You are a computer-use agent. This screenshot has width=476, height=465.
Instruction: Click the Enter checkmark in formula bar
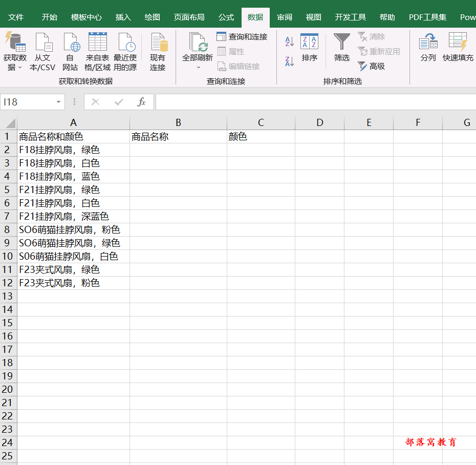pos(119,102)
